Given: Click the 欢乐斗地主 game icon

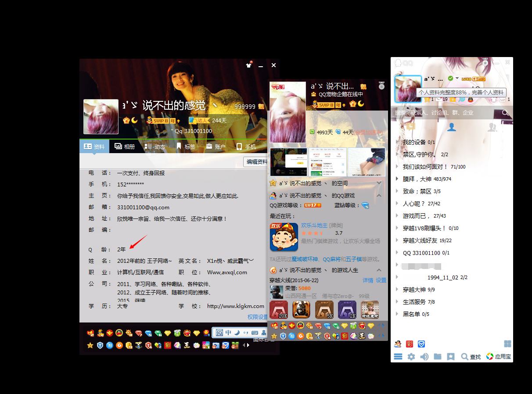Looking at the screenshot, I should (x=284, y=237).
